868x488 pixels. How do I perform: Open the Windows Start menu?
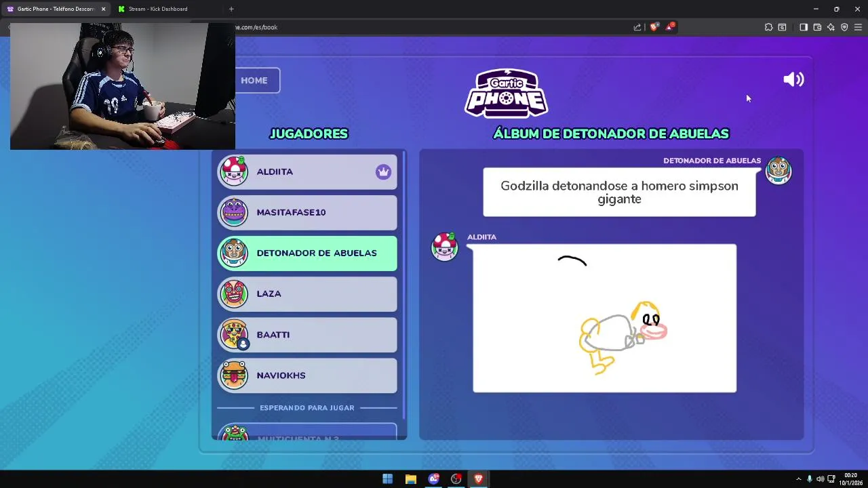(387, 479)
